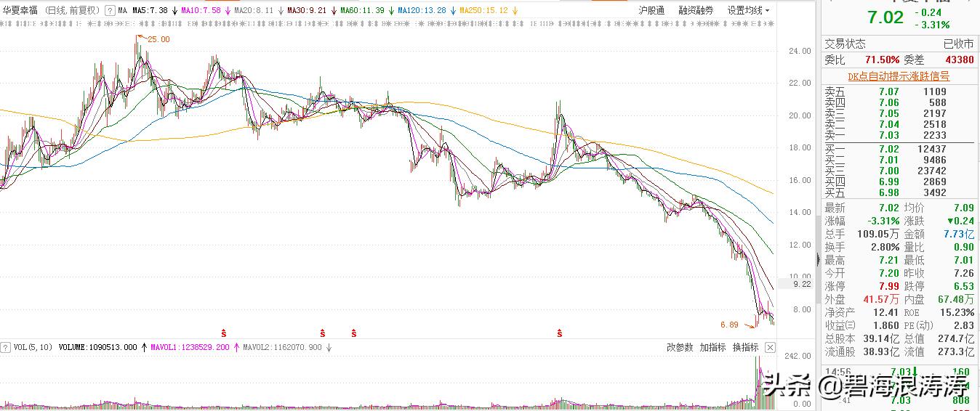Click 换指标 to change the indicator
Viewport: 980px width, 411px height.
(x=745, y=348)
